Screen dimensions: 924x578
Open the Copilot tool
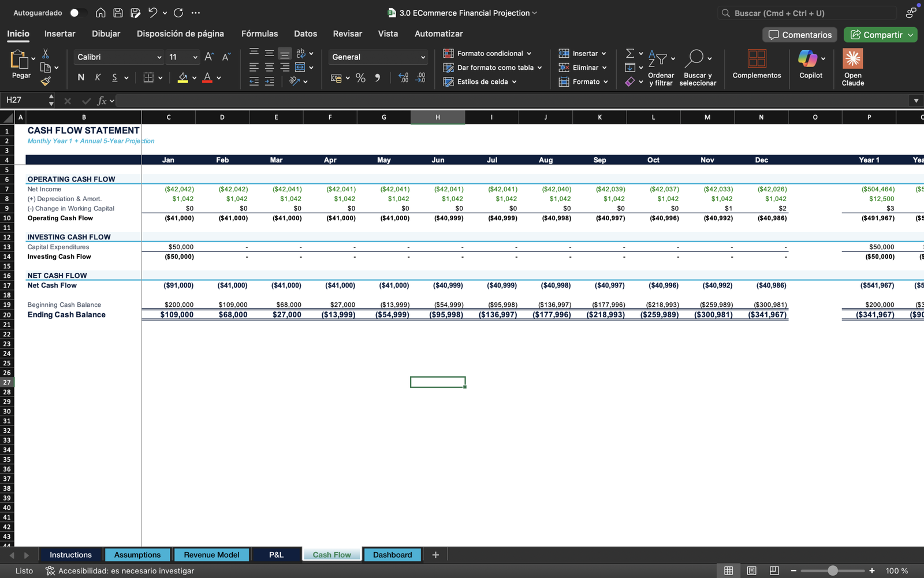point(807,59)
